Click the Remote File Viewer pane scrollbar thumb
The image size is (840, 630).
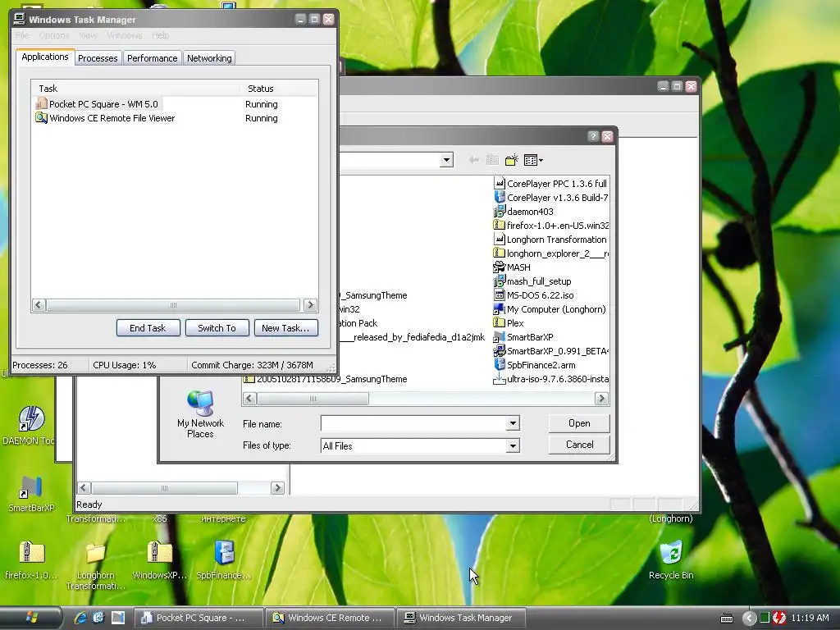coord(164,487)
